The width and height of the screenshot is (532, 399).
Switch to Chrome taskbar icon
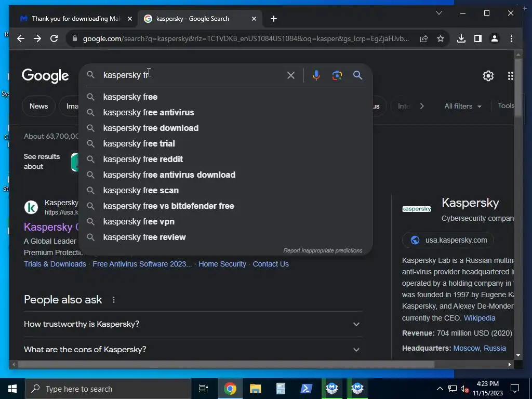coord(230,389)
